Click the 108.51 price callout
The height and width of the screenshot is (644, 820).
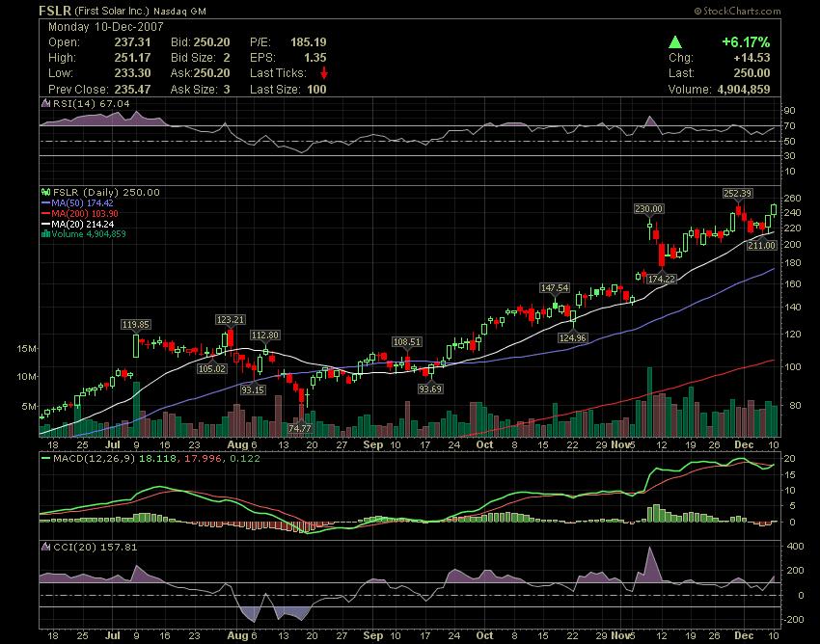point(407,342)
